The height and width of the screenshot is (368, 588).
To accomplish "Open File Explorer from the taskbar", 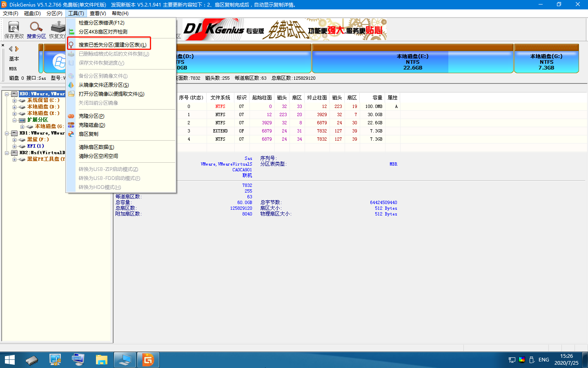I will 101,360.
